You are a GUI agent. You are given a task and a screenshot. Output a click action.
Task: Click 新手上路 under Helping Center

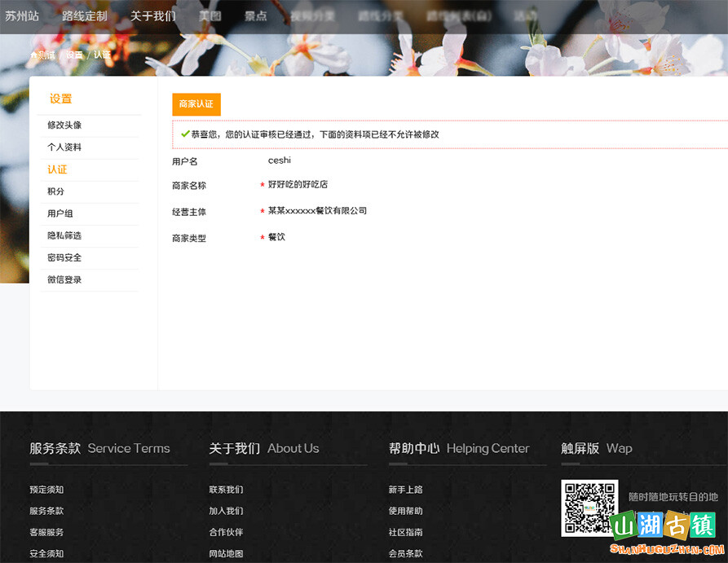[x=404, y=489]
